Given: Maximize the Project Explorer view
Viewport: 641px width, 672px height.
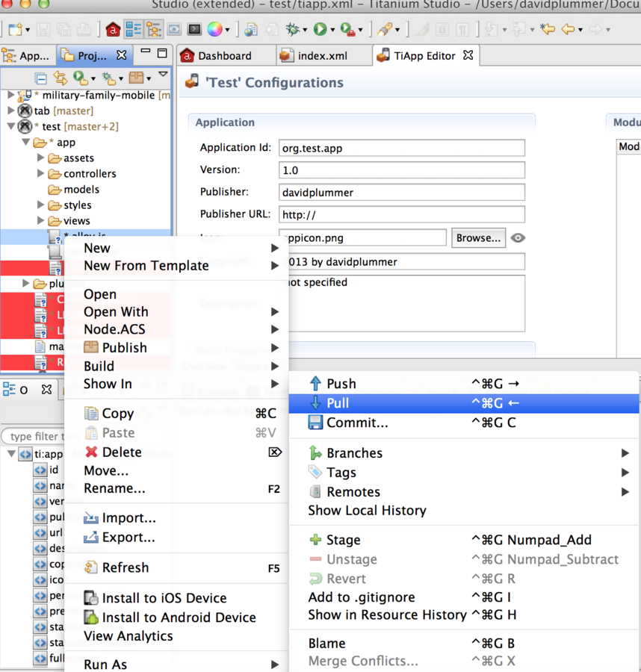Looking at the screenshot, I should pos(162,53).
